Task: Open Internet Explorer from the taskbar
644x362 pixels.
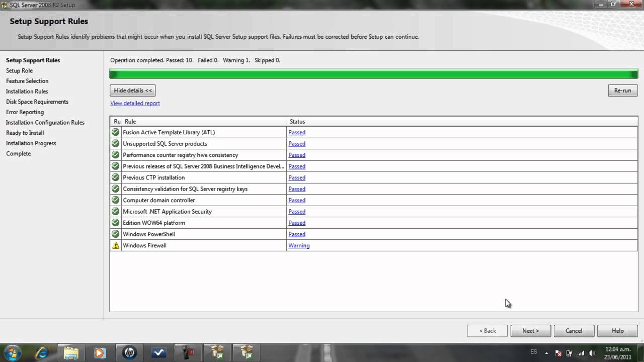Action: point(42,353)
